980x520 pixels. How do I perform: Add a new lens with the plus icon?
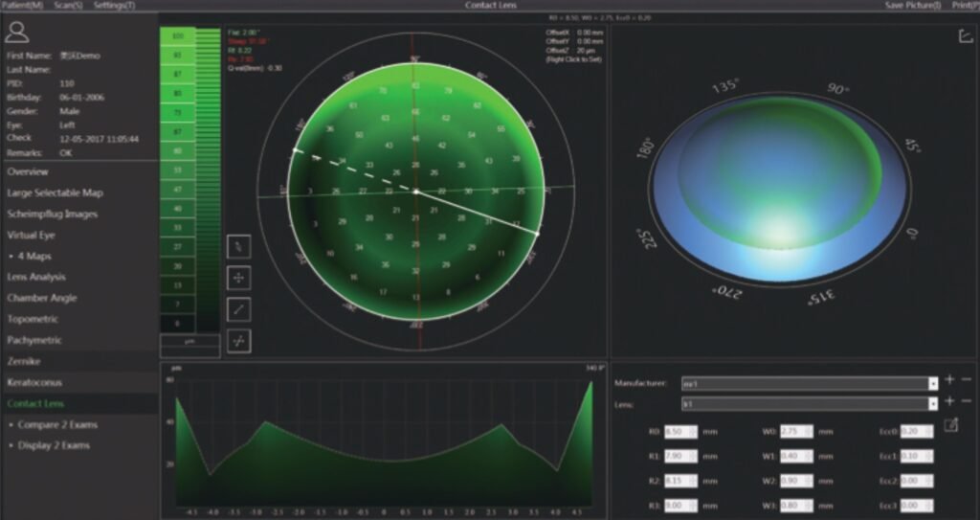[x=949, y=402]
